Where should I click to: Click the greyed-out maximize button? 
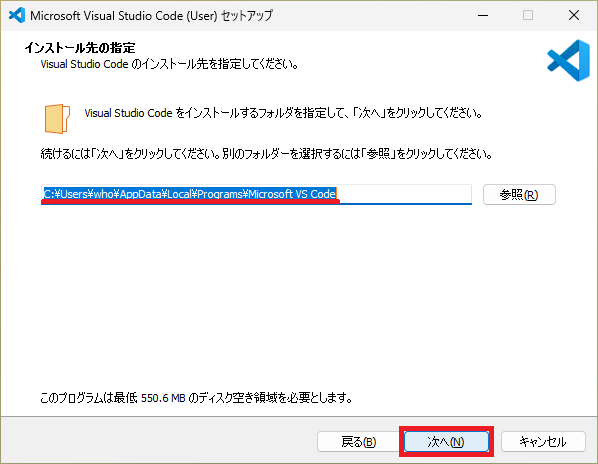pos(528,15)
